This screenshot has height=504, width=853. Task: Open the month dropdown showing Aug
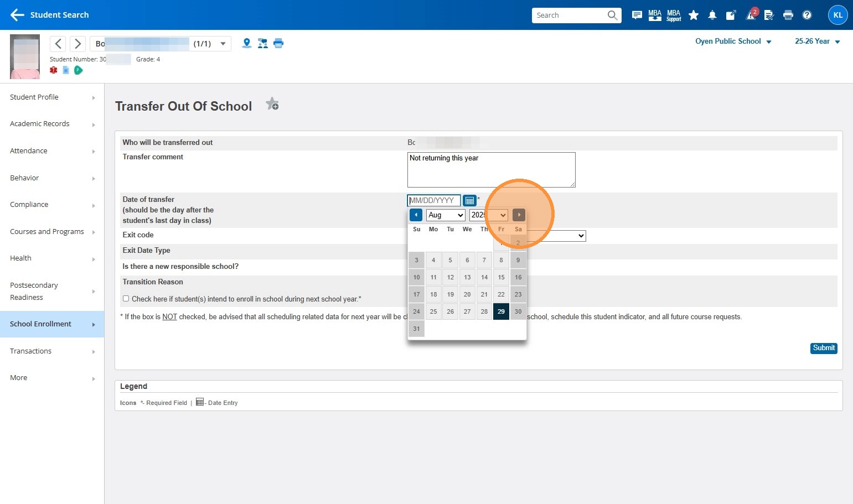click(446, 215)
